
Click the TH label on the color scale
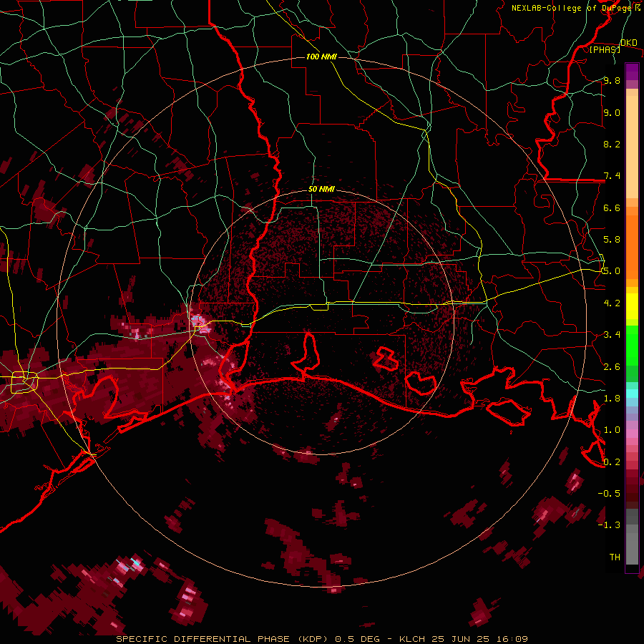point(615,557)
